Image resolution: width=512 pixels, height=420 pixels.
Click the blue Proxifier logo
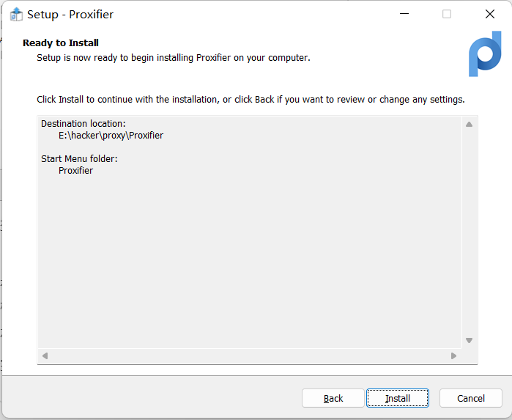[x=485, y=54]
